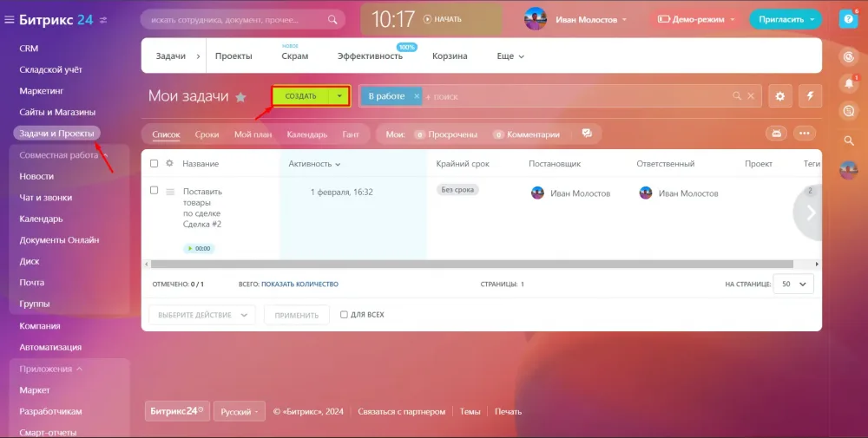Image resolution: width=868 pixels, height=438 pixels.
Task: Open the Темы footer link
Action: pos(470,411)
